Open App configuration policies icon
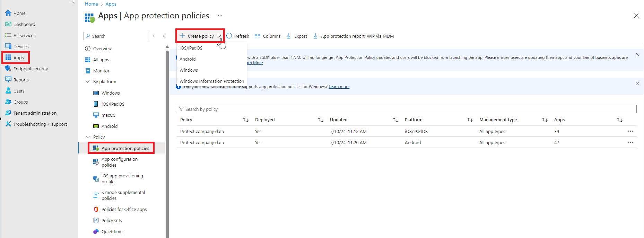This screenshot has height=238, width=644. point(96,162)
